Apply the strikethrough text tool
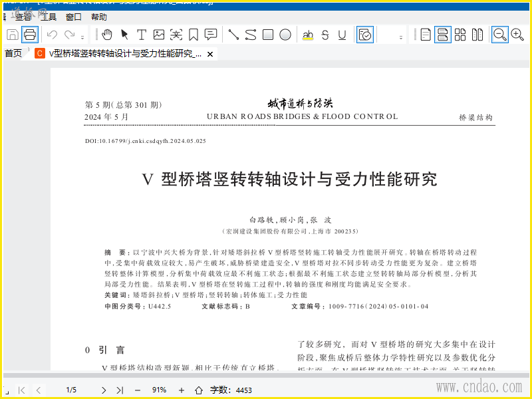The height and width of the screenshot is (399, 532). 325,35
